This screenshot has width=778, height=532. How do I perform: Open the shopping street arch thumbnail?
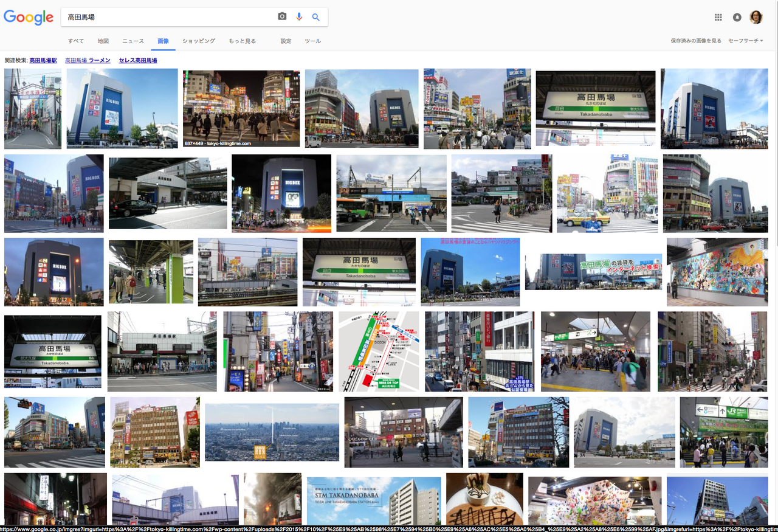tap(33, 109)
